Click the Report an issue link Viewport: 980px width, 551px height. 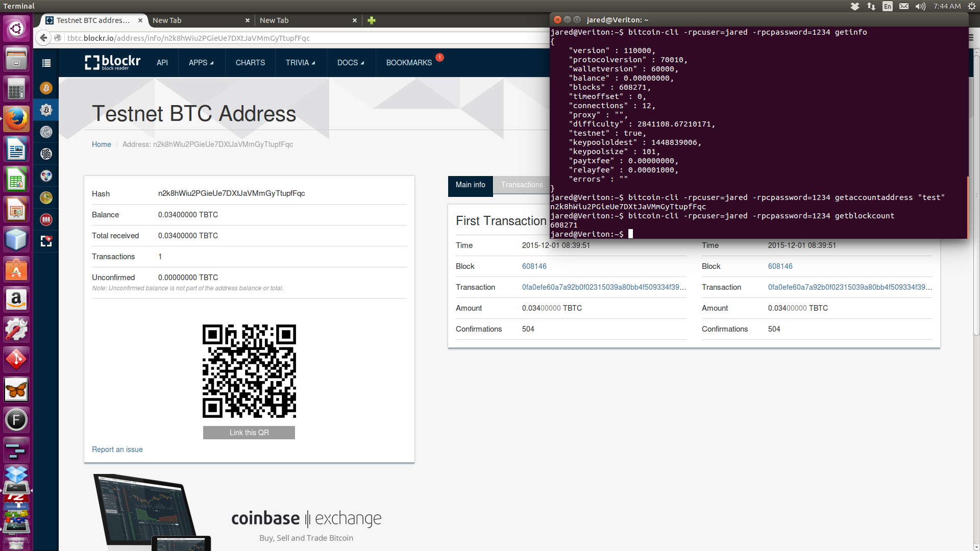coord(117,449)
